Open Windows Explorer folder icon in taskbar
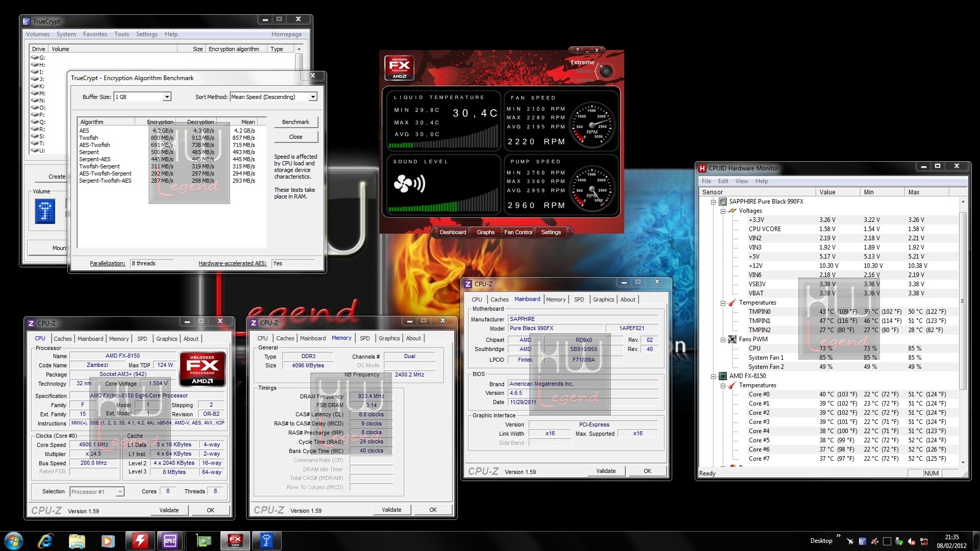This screenshot has width=980, height=551. pos(77,541)
